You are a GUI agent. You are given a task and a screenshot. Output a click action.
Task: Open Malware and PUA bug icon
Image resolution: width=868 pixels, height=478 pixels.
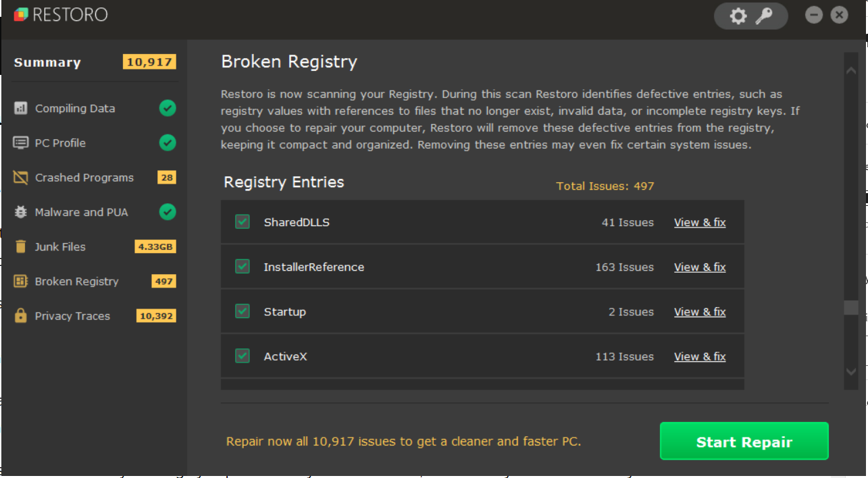click(x=21, y=212)
